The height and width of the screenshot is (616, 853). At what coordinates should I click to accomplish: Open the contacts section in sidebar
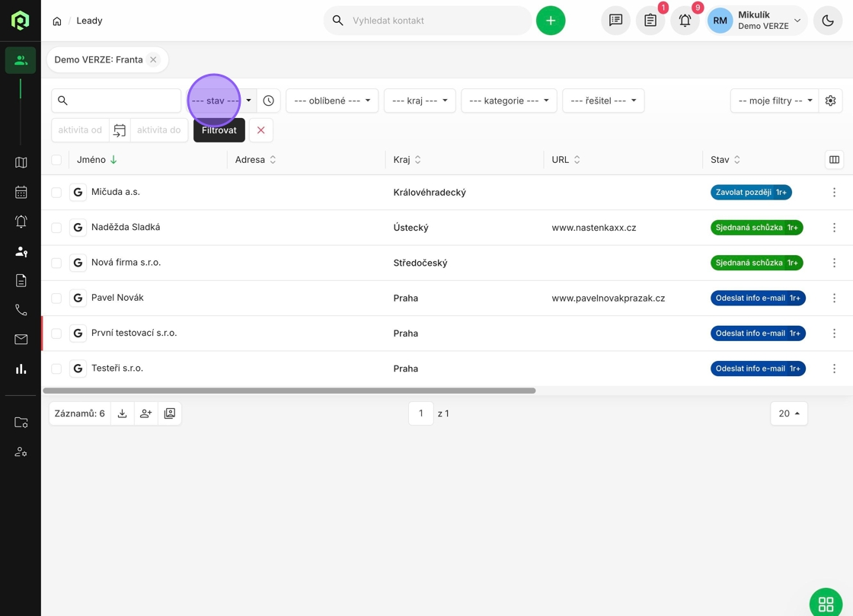pyautogui.click(x=21, y=60)
